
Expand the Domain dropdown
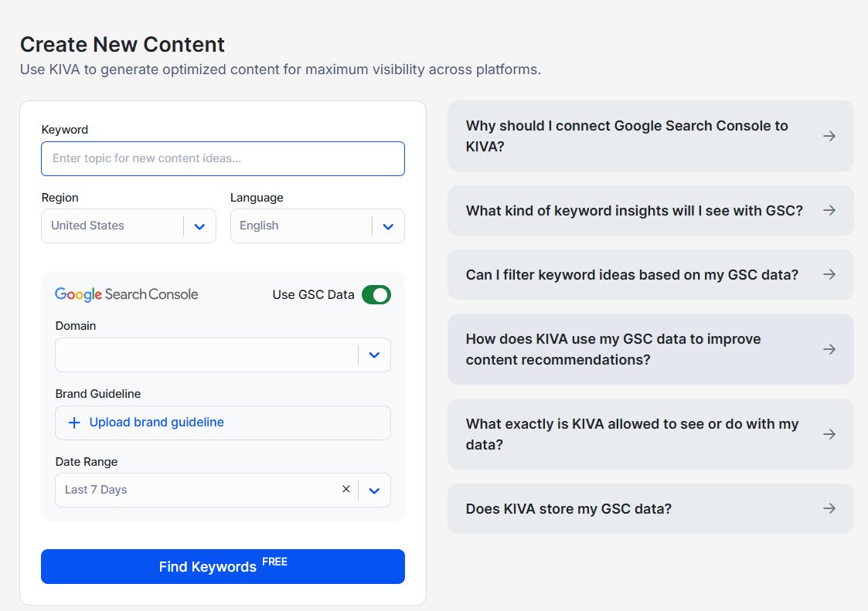223,355
